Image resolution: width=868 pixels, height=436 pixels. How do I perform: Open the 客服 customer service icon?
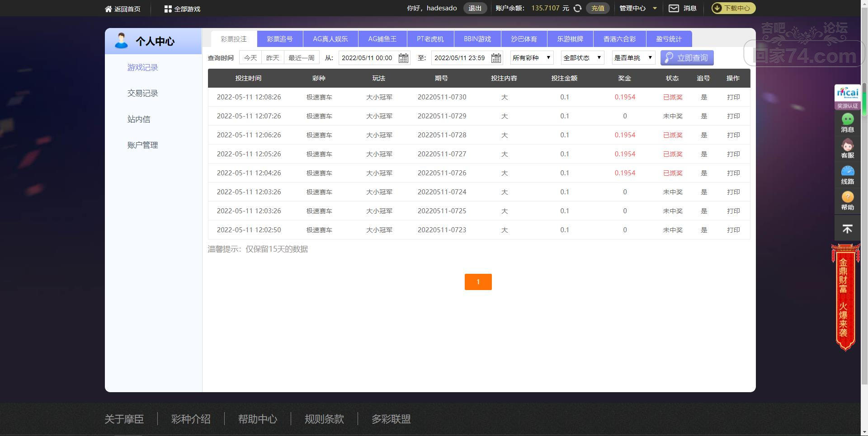tap(847, 149)
